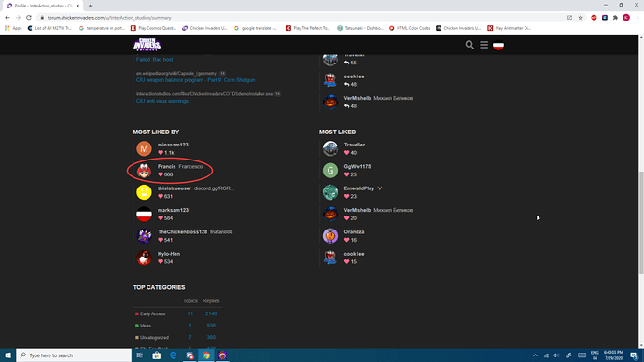Click the open-in-app icon in address bar
Image resolution: width=644 pixels, height=362 pixels.
569,18
